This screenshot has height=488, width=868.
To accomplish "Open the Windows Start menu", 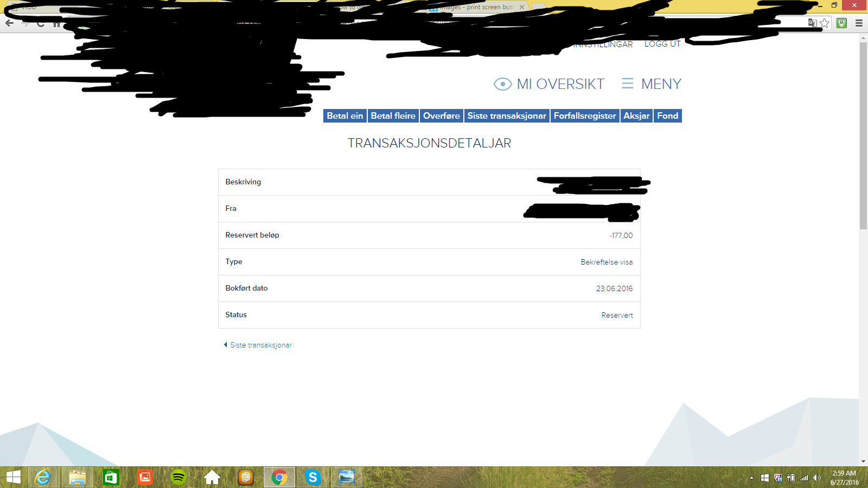I will (x=14, y=477).
